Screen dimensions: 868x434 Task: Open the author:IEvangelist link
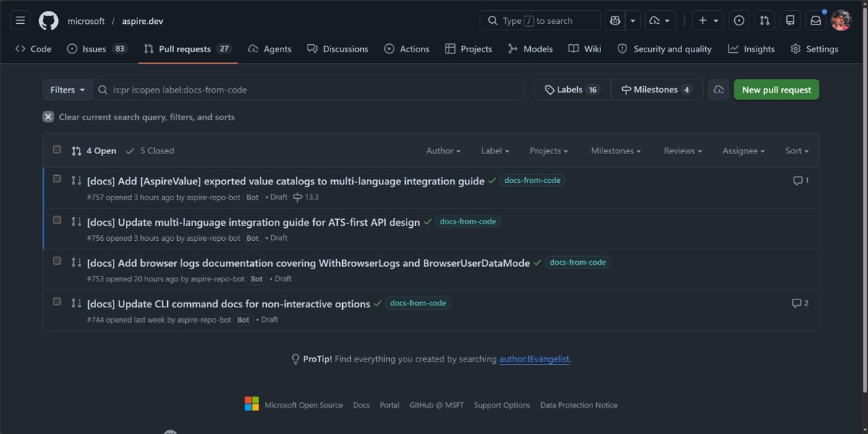(x=535, y=359)
